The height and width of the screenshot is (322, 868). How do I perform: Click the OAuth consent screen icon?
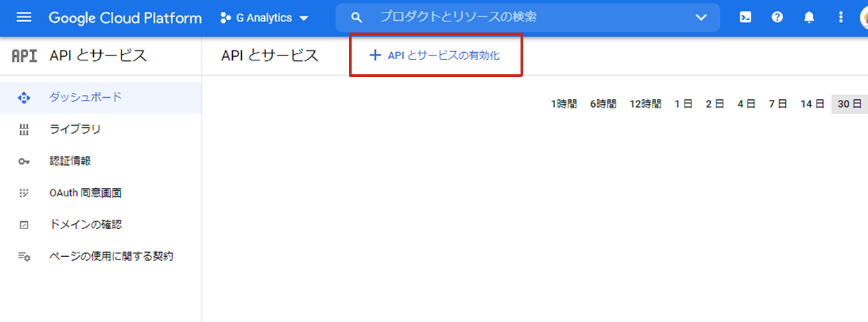(24, 193)
